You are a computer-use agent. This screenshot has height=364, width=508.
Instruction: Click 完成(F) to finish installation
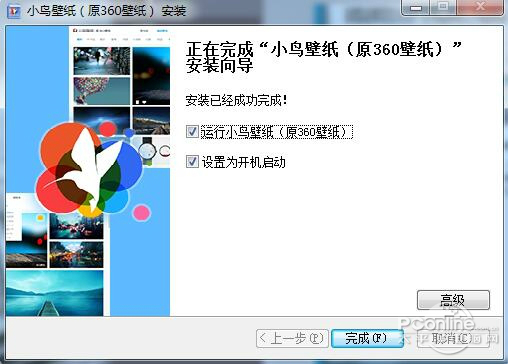367,338
